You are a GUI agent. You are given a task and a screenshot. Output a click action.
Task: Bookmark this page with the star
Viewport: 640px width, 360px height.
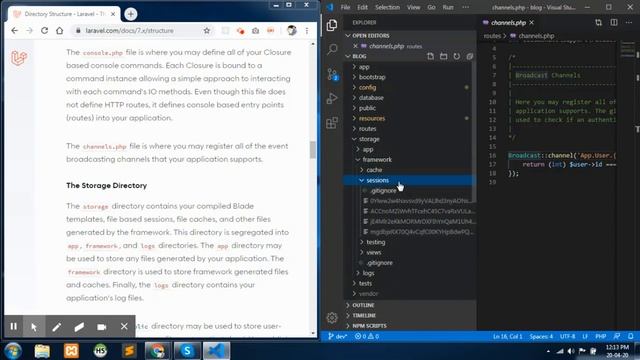pos(207,31)
